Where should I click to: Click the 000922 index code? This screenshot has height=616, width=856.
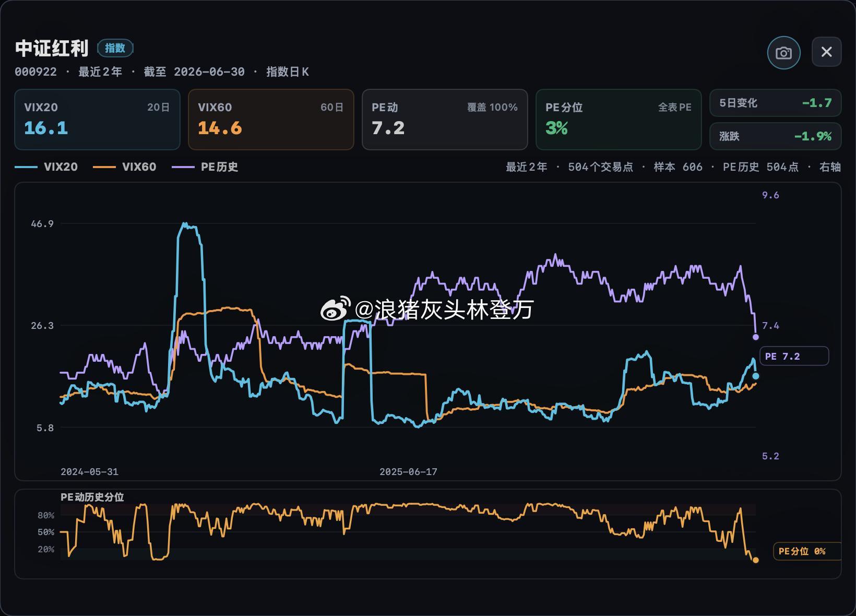click(x=35, y=72)
